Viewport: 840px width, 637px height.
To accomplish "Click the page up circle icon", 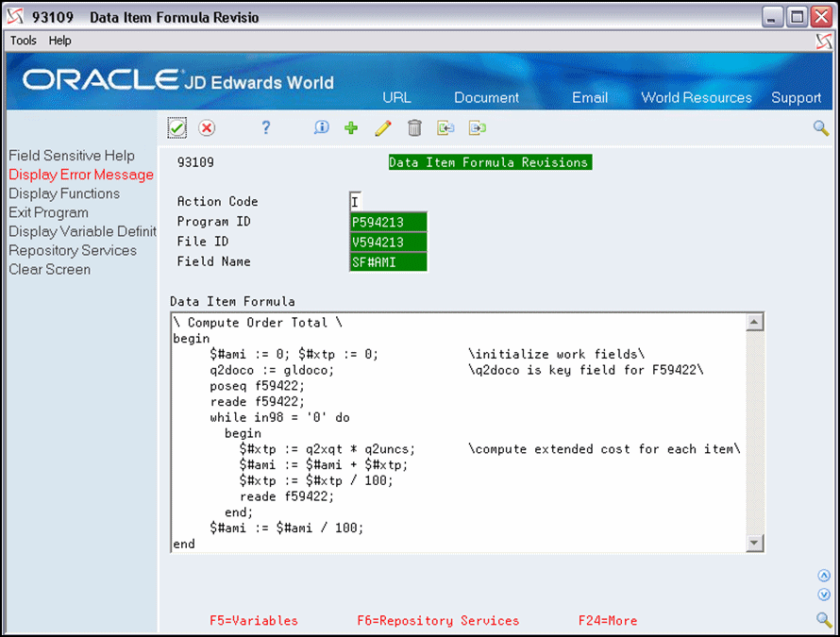I will point(824,576).
